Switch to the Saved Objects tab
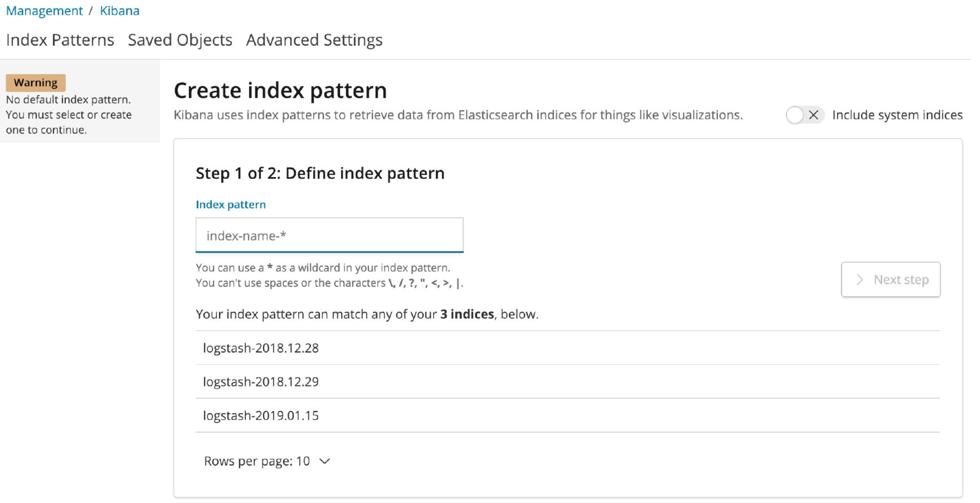980x503 pixels. click(180, 40)
